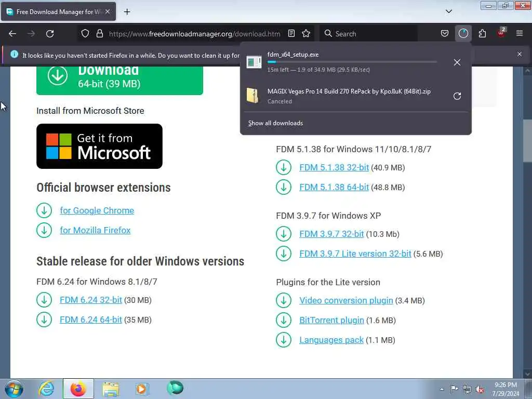Click download arrow icon beside Mozilla Firefox
This screenshot has height=399, width=532.
coord(44,230)
